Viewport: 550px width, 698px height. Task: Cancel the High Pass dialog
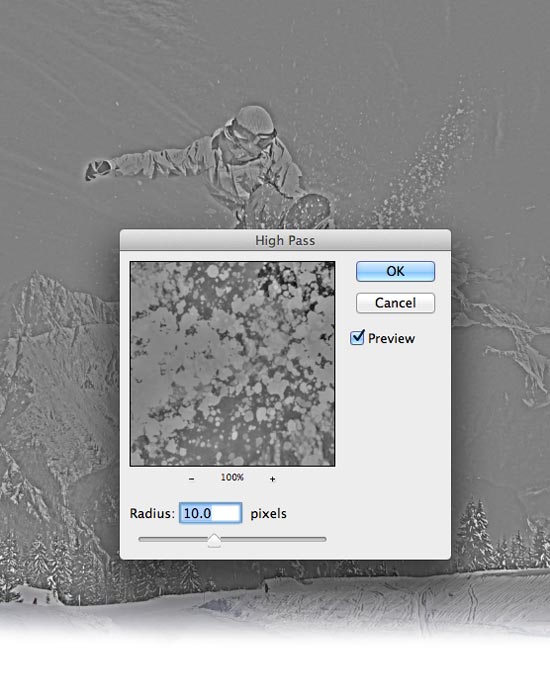tap(395, 303)
